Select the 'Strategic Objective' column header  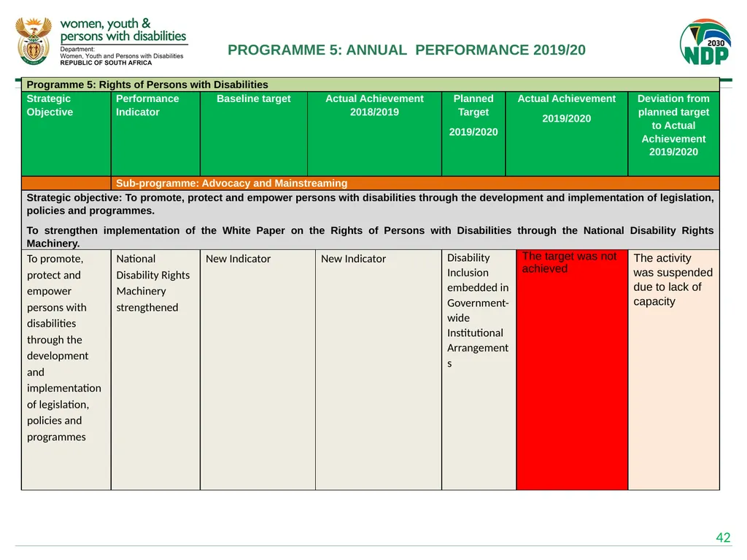(x=66, y=134)
